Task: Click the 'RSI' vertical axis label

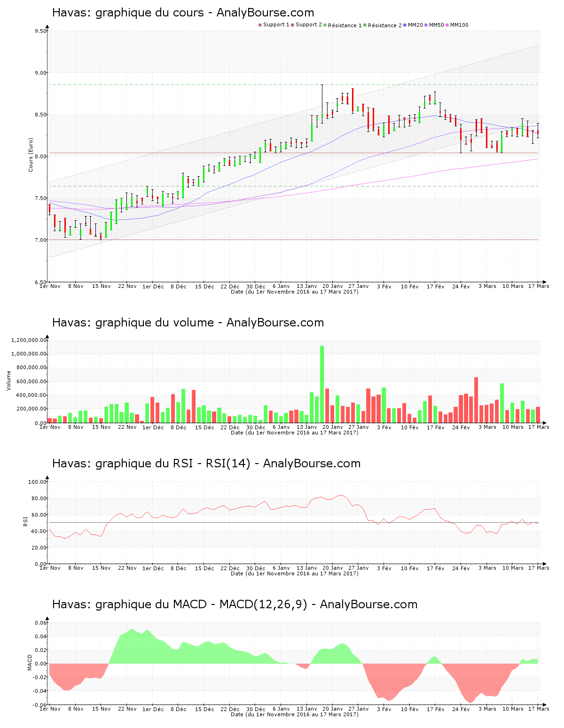Action: [x=25, y=521]
